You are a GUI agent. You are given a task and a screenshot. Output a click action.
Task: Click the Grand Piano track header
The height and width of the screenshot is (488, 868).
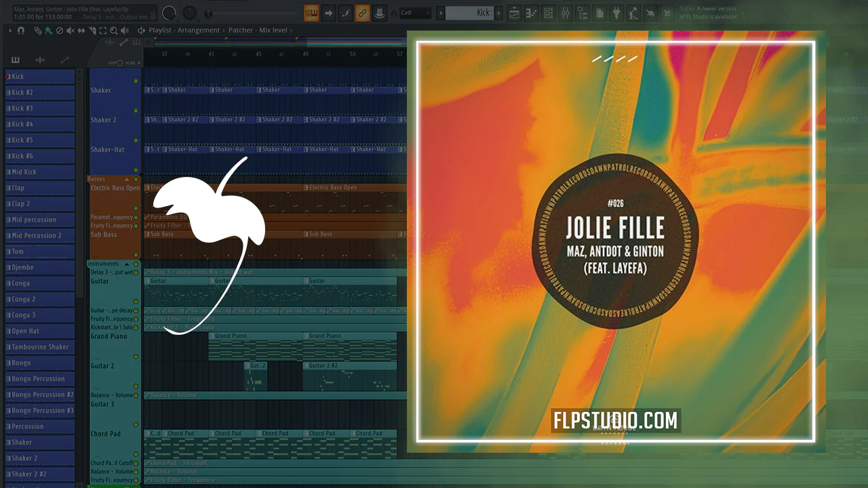click(115, 346)
